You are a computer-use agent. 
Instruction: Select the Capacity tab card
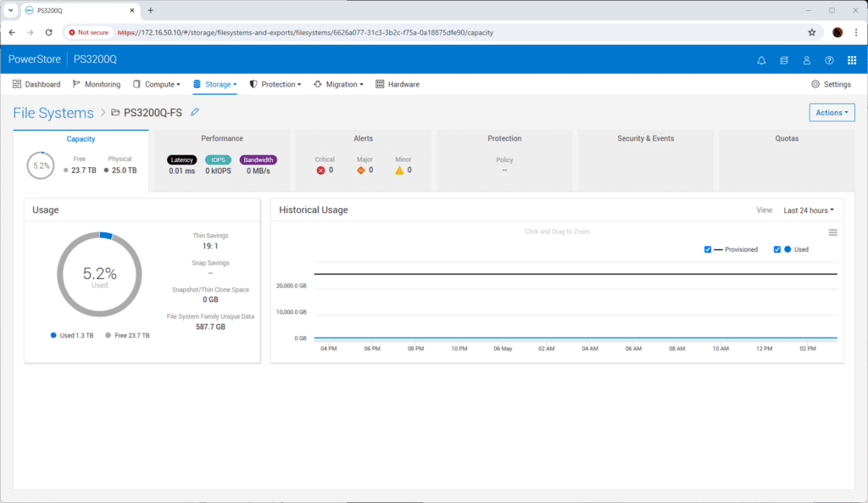[x=81, y=160]
